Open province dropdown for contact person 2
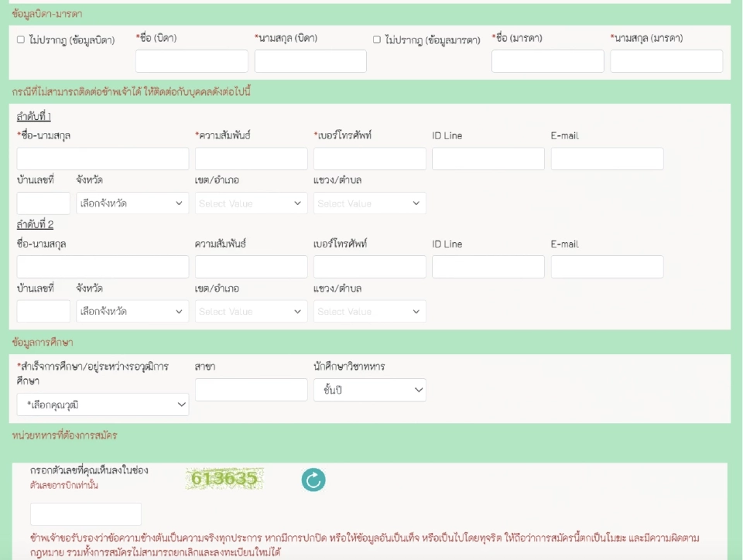Viewport: 743px width, 560px height. coord(132,312)
